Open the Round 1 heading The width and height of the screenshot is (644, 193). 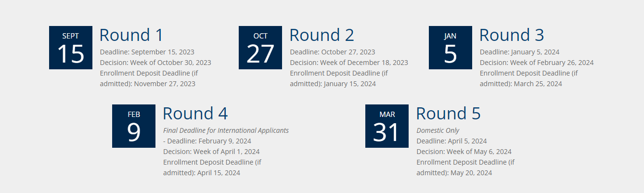click(x=131, y=35)
